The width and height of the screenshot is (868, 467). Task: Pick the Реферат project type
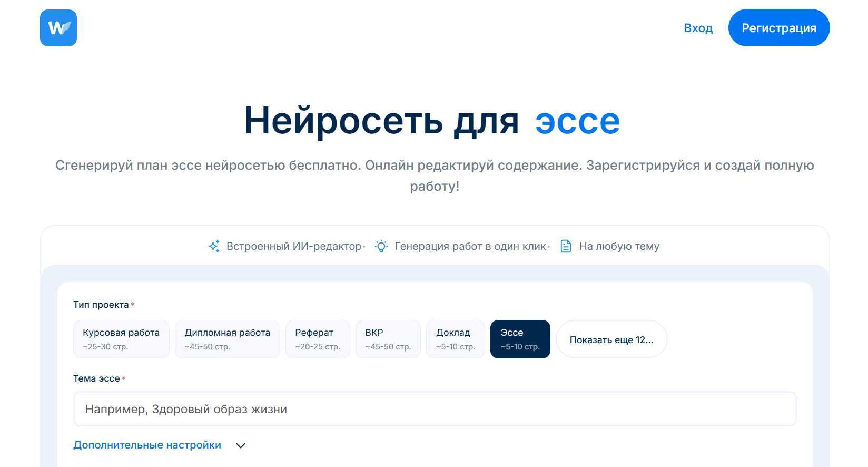tap(318, 339)
